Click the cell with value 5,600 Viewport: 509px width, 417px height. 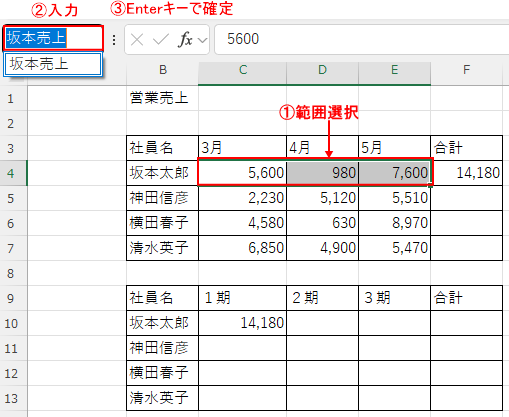[x=243, y=173]
